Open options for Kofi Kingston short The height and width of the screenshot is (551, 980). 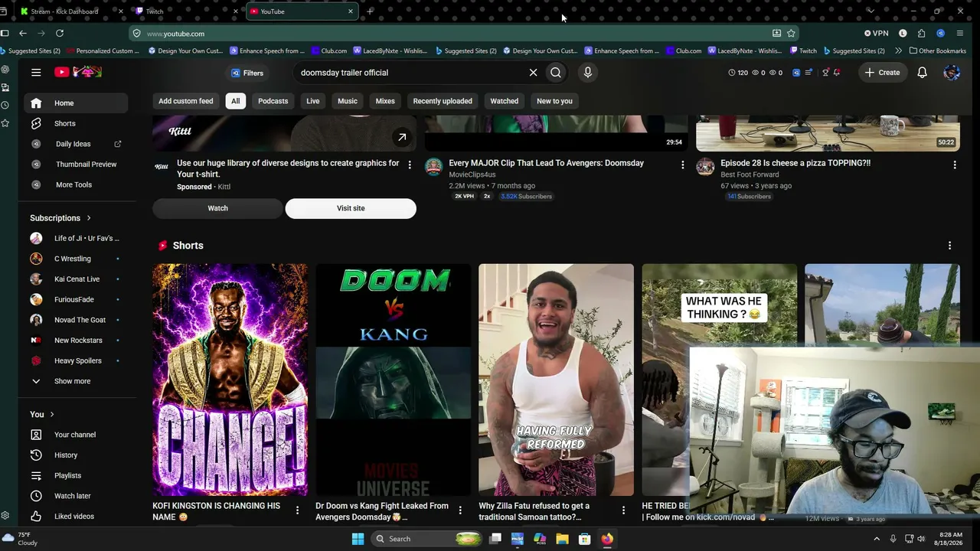[298, 510]
